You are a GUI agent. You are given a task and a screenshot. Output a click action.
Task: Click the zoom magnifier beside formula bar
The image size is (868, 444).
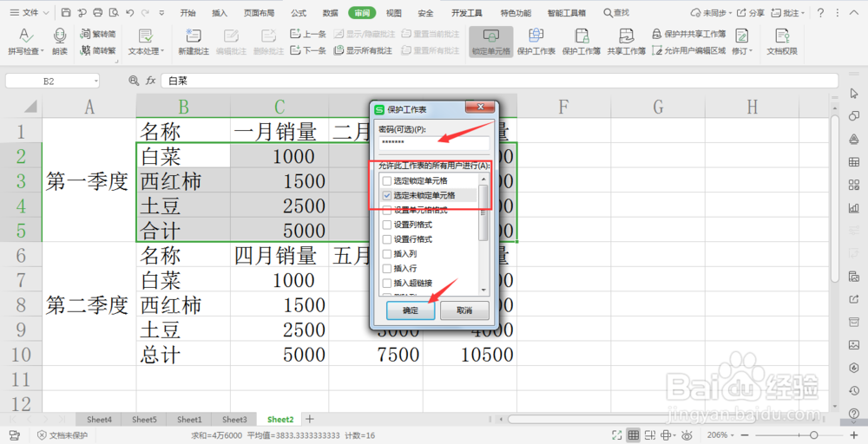134,81
